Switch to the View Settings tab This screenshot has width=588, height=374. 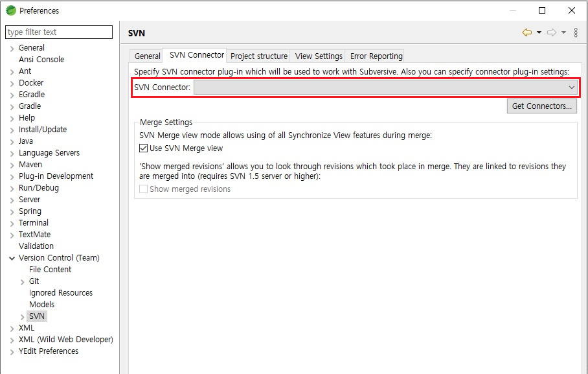319,56
